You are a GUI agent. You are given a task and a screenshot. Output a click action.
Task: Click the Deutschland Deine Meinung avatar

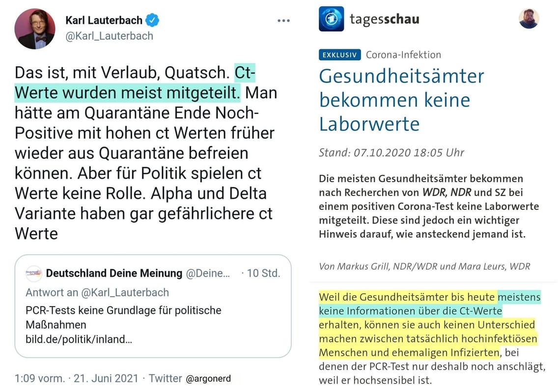point(34,273)
